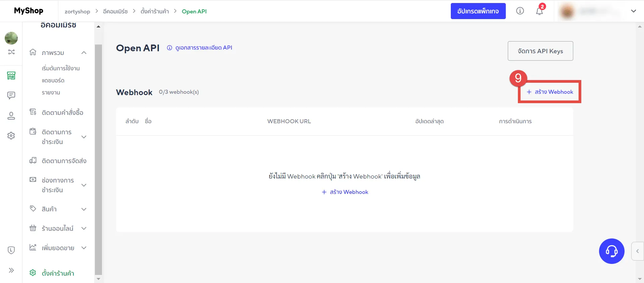Open the info circle icon in header
Viewport: 644px width, 283px height.
pos(520,11)
